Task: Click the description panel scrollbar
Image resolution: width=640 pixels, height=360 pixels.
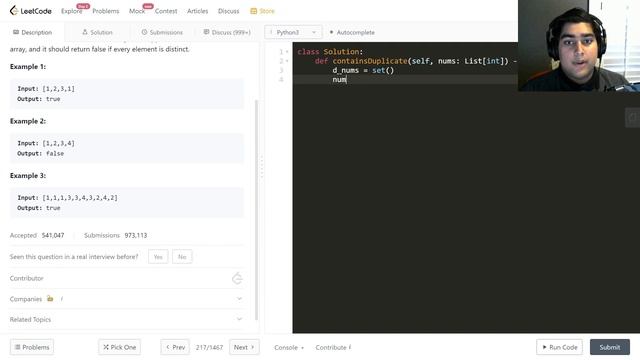Action: (x=257, y=210)
